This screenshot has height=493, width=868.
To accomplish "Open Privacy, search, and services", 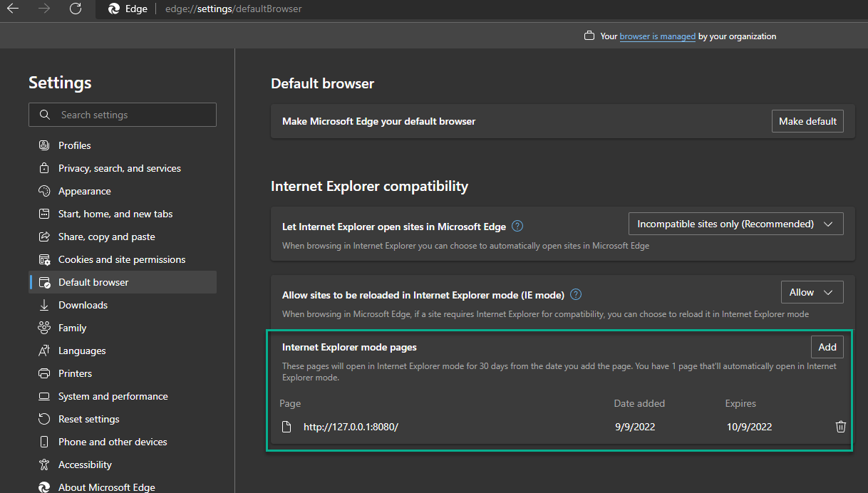I will (x=123, y=168).
